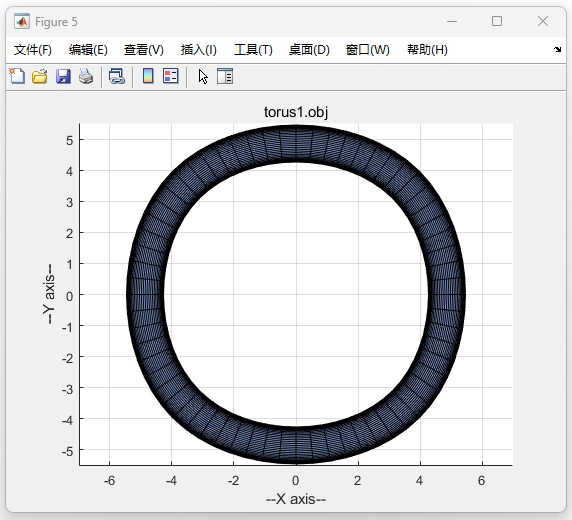Viewport: 572px width, 520px height.
Task: Save the figure with the floppy disk icon
Action: [x=63, y=77]
